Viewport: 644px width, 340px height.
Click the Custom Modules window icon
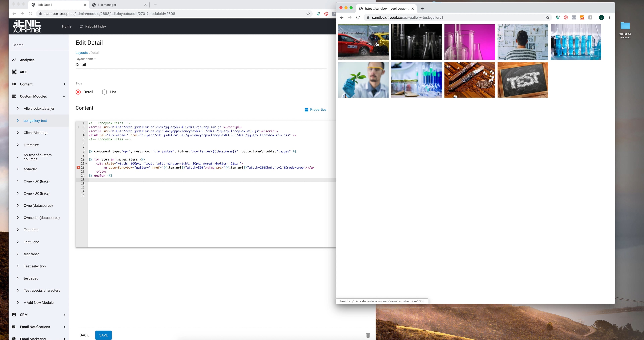pos(14,96)
